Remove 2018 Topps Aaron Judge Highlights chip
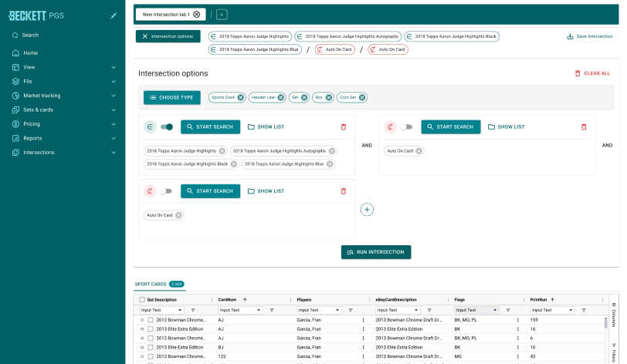 (222, 151)
